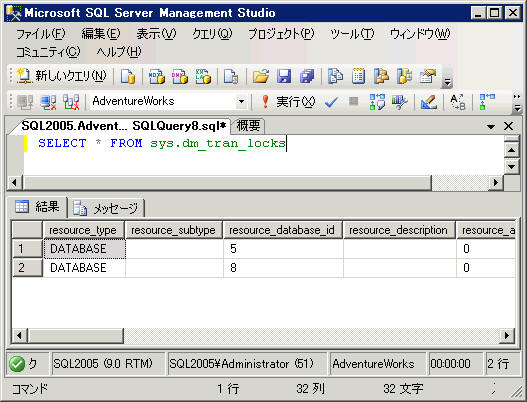Analyze query in Database Engine Tuning Advisor
This screenshot has height=402, width=527.
pyautogui.click(x=400, y=102)
